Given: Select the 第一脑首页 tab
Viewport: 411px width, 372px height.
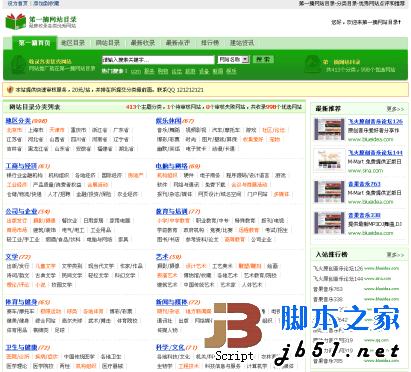Looking at the screenshot, I should 34,43.
